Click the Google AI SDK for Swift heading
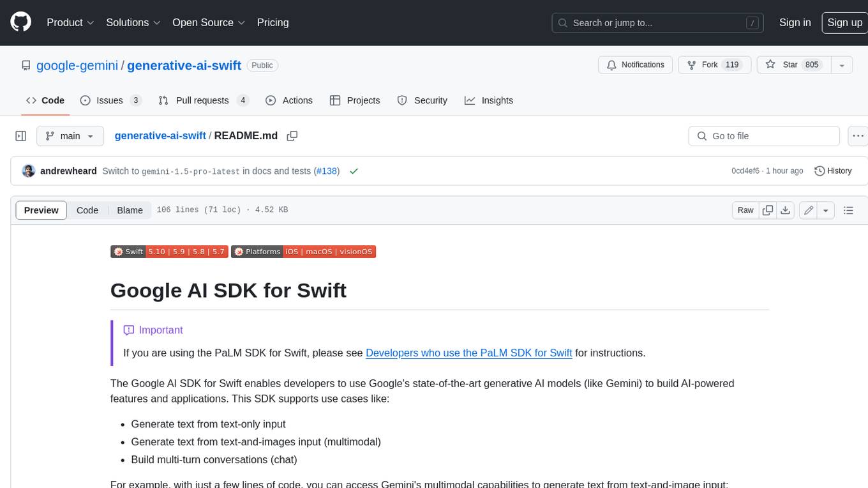Viewport: 868px width, 488px height. point(228,290)
